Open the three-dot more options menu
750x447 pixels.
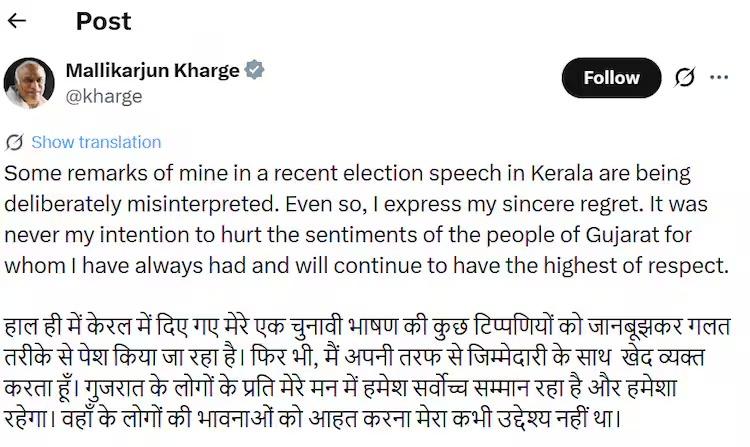pos(718,78)
